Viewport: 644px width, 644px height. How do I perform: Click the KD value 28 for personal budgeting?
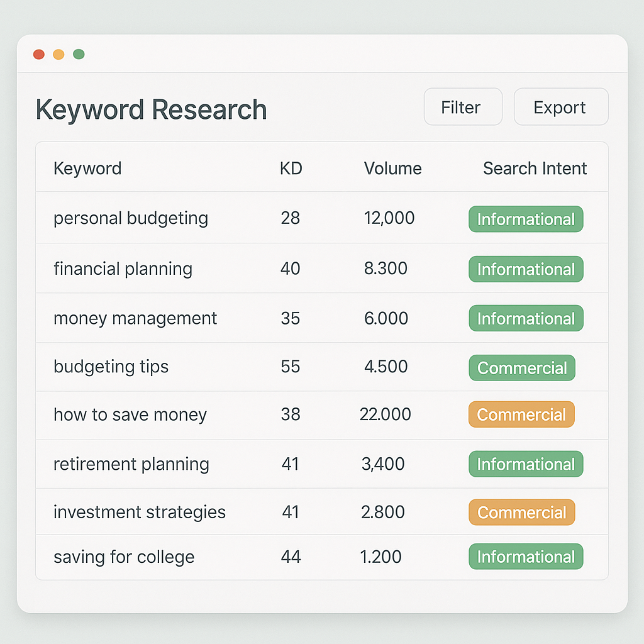tap(291, 218)
